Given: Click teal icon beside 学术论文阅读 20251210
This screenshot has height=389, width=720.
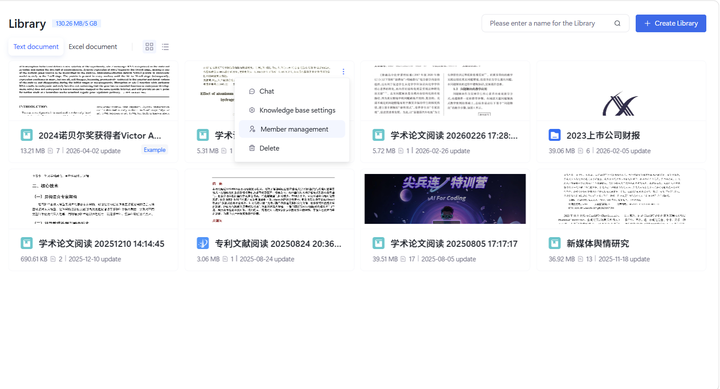Looking at the screenshot, I should tap(27, 243).
